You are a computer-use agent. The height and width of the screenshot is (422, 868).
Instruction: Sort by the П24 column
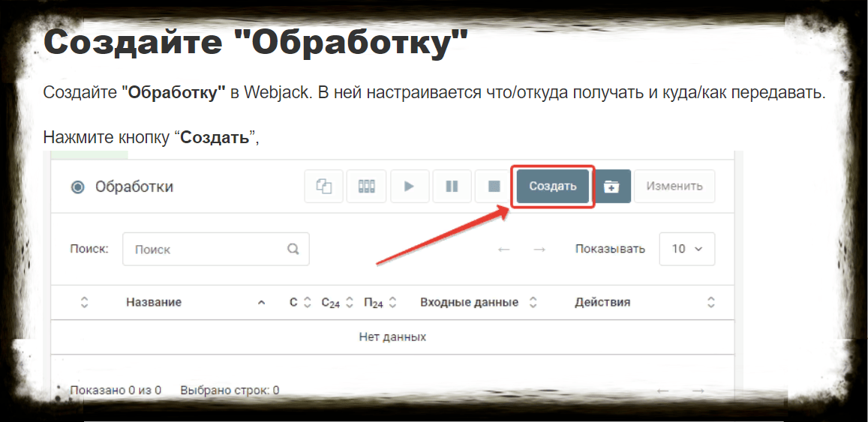[380, 303]
